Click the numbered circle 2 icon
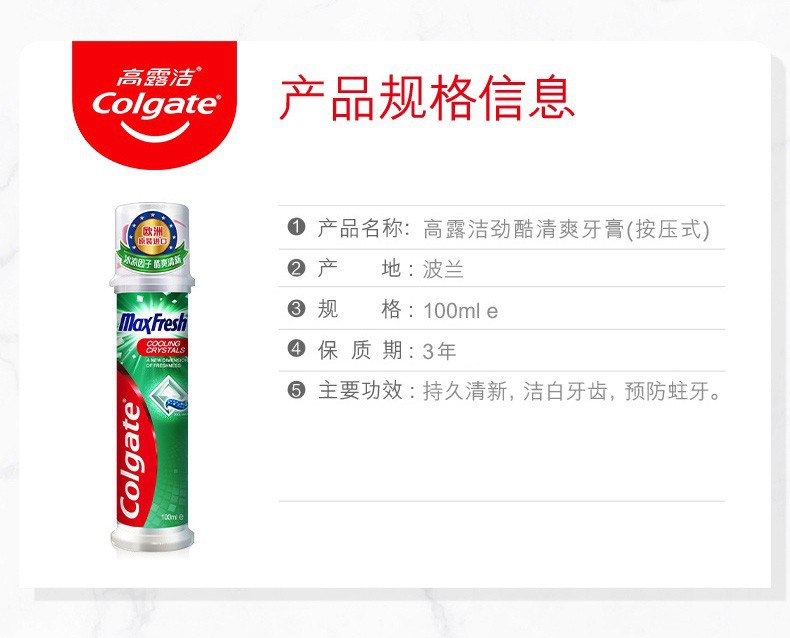Viewport: 790px width, 638px height. click(297, 268)
